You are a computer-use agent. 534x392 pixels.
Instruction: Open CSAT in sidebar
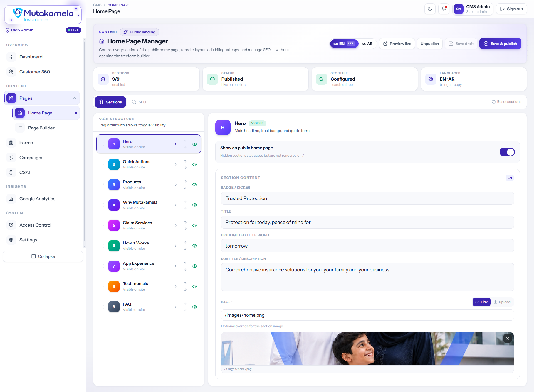[42, 172]
